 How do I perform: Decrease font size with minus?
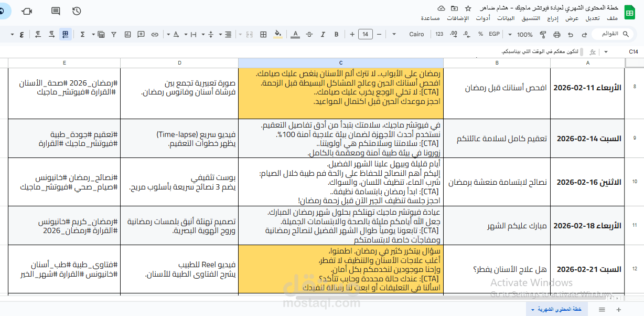pyautogui.click(x=379, y=34)
